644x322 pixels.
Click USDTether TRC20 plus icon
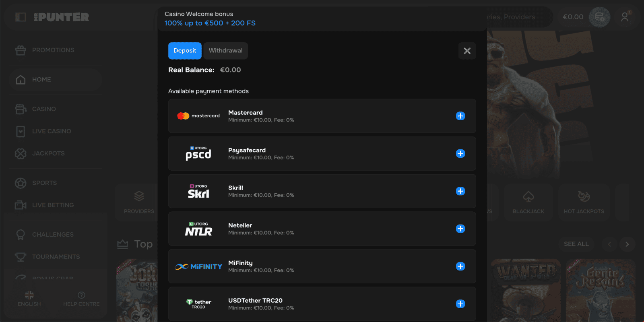460,304
